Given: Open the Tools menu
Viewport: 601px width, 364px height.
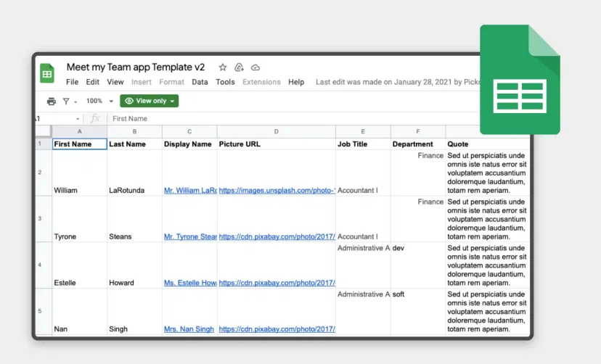Looking at the screenshot, I should click(x=225, y=83).
